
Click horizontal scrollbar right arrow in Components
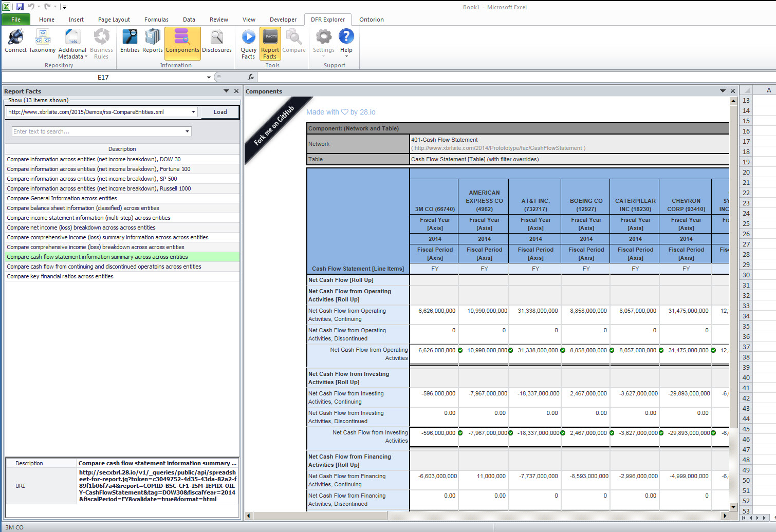725,516
